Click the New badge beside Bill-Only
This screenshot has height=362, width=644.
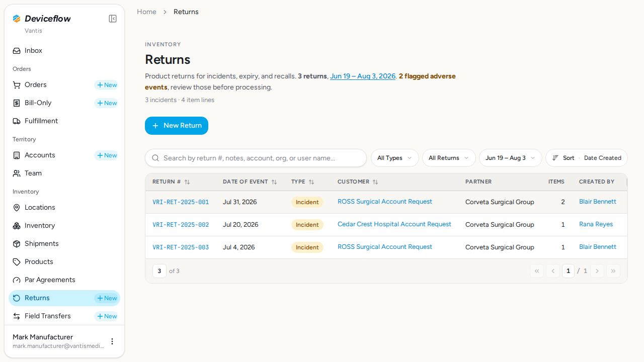pyautogui.click(x=107, y=103)
